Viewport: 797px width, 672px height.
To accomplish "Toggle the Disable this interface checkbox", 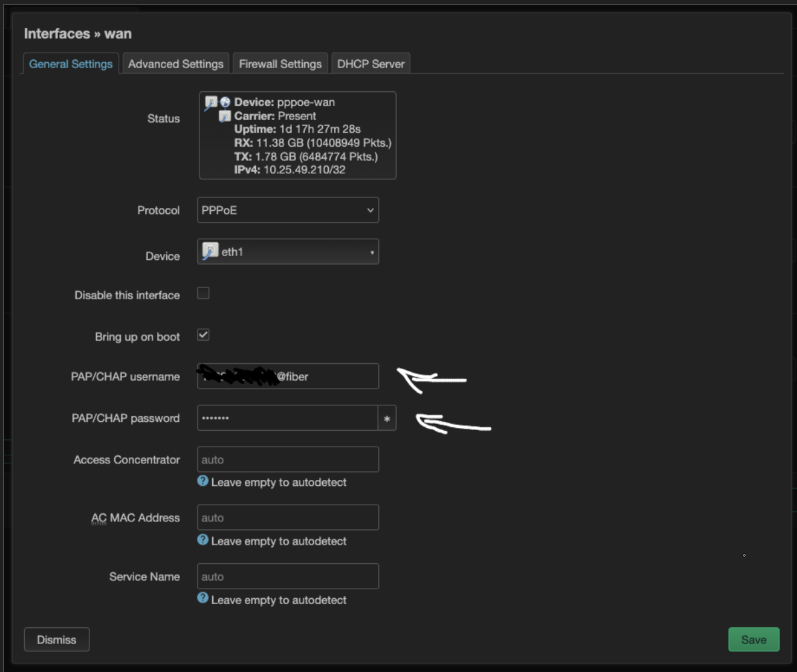I will point(203,293).
